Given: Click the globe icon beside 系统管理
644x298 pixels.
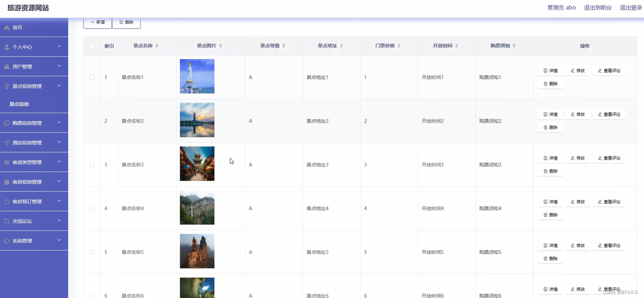Looking at the screenshot, I should pos(7,241).
